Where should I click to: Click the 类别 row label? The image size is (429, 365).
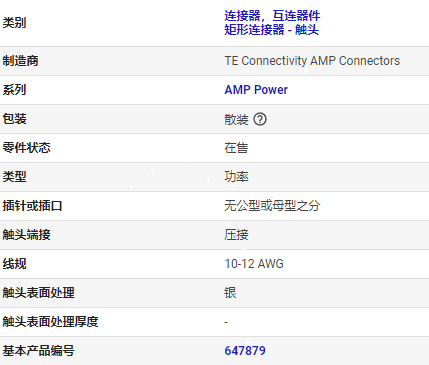point(14,23)
